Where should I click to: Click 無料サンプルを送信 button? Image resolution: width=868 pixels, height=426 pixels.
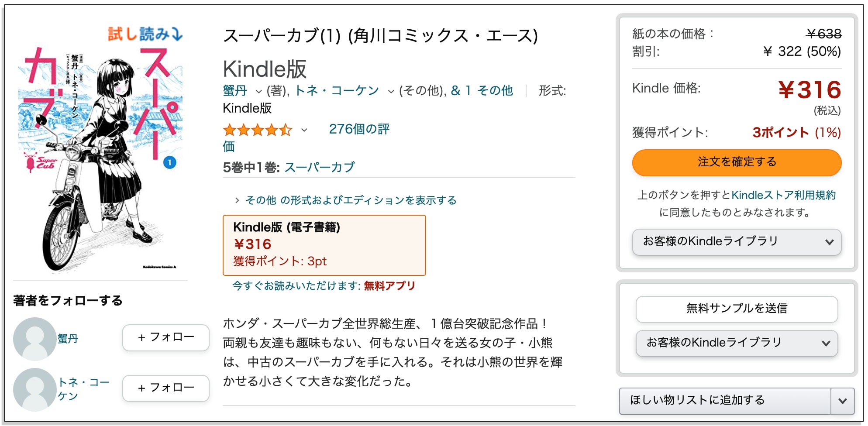[x=737, y=309]
